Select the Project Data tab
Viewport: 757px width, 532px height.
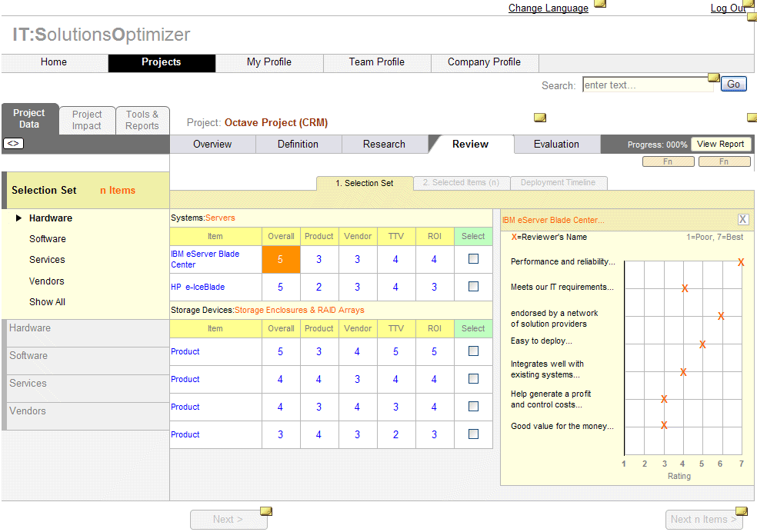coord(29,118)
